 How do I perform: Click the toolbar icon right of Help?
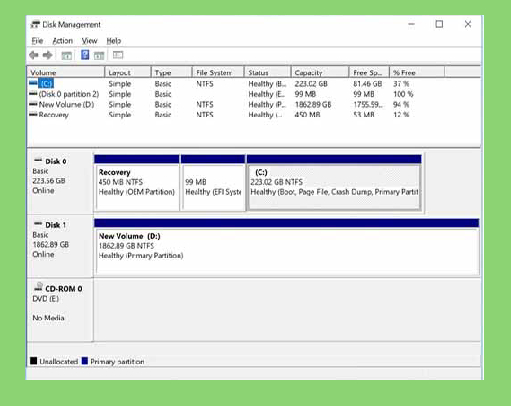coord(99,55)
